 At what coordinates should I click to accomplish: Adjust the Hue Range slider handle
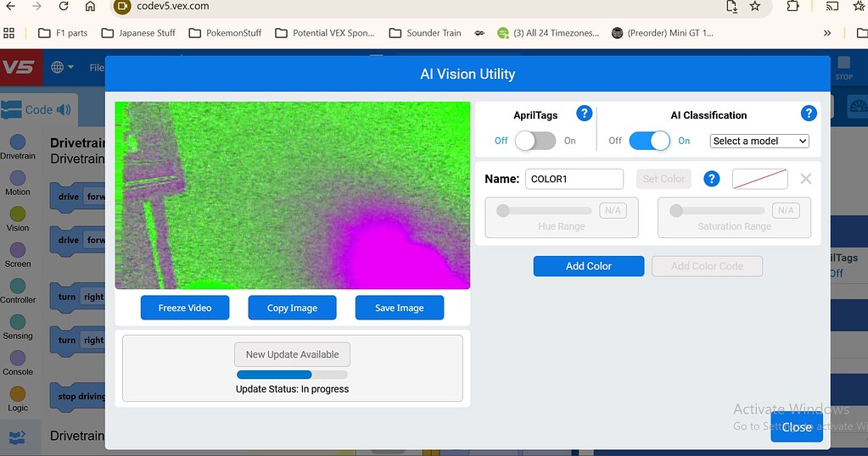tap(502, 210)
